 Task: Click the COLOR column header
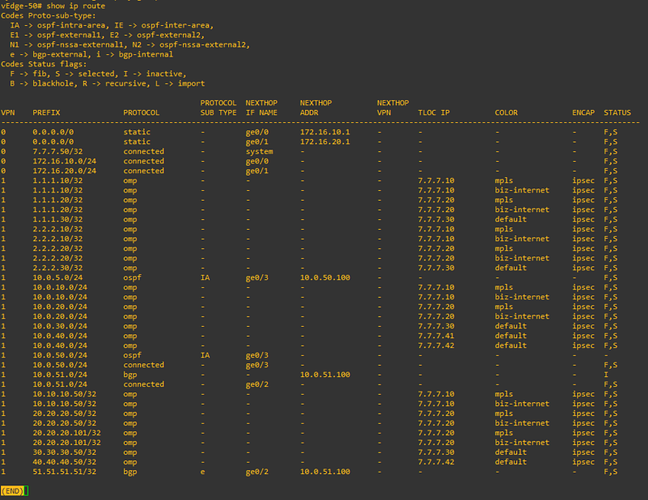coord(506,112)
